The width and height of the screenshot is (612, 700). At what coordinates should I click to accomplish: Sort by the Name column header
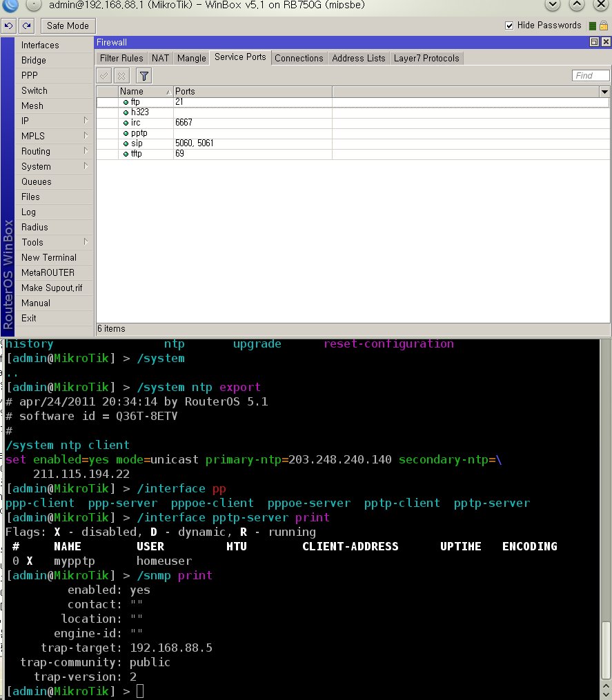coord(146,92)
